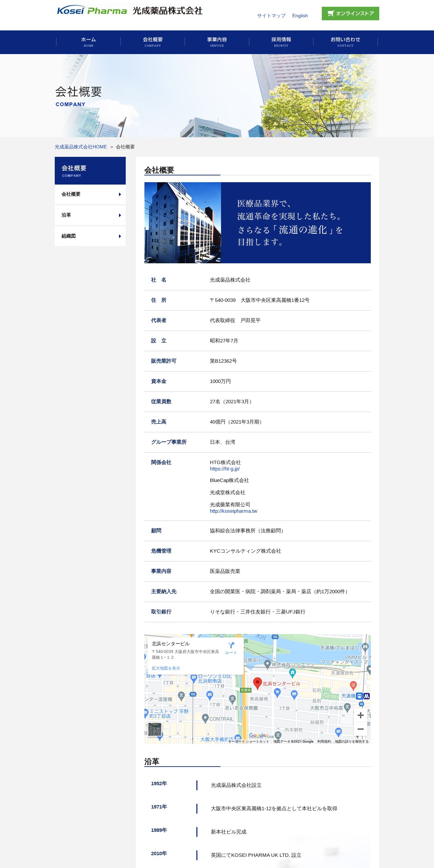Click the value 1000万円
This screenshot has height=868, width=434.
click(x=220, y=381)
